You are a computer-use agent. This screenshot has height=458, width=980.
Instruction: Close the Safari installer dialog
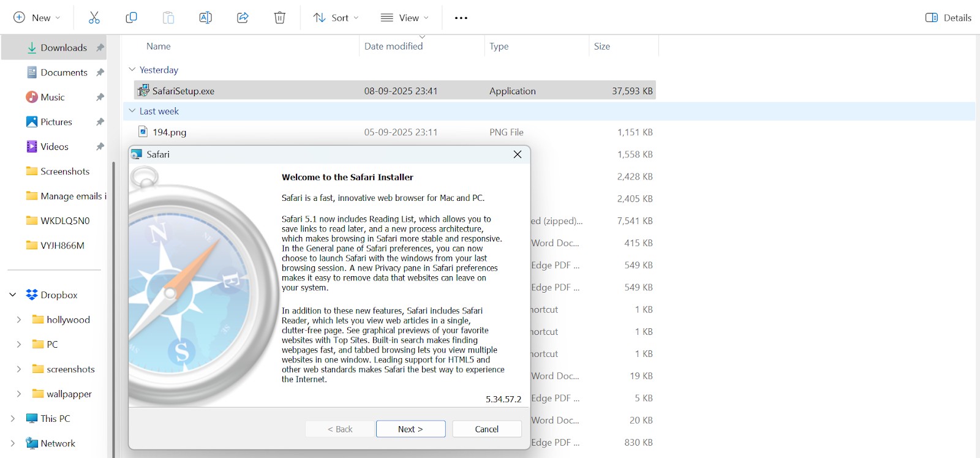[518, 154]
